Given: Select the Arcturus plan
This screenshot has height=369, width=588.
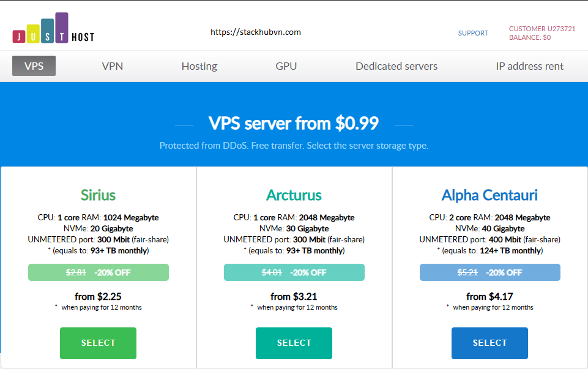Looking at the screenshot, I should pyautogui.click(x=294, y=343).
